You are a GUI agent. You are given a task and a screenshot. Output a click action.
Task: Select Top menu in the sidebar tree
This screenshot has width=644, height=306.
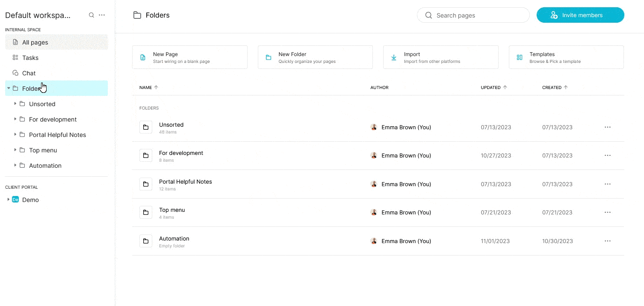pyautogui.click(x=43, y=150)
